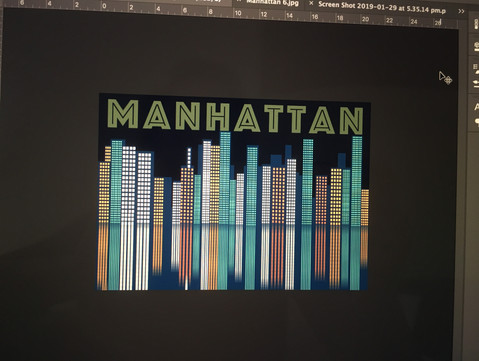Open the small grid panel icon in right dock

point(476,67)
